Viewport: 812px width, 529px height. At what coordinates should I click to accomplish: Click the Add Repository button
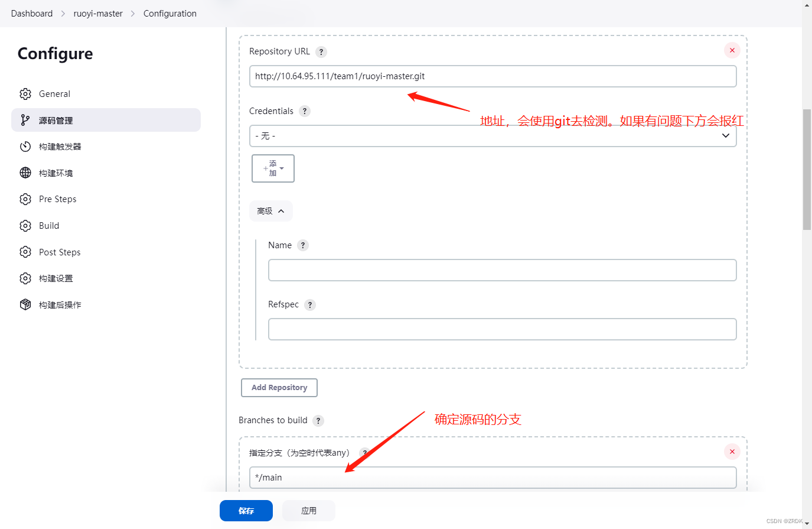(x=279, y=388)
